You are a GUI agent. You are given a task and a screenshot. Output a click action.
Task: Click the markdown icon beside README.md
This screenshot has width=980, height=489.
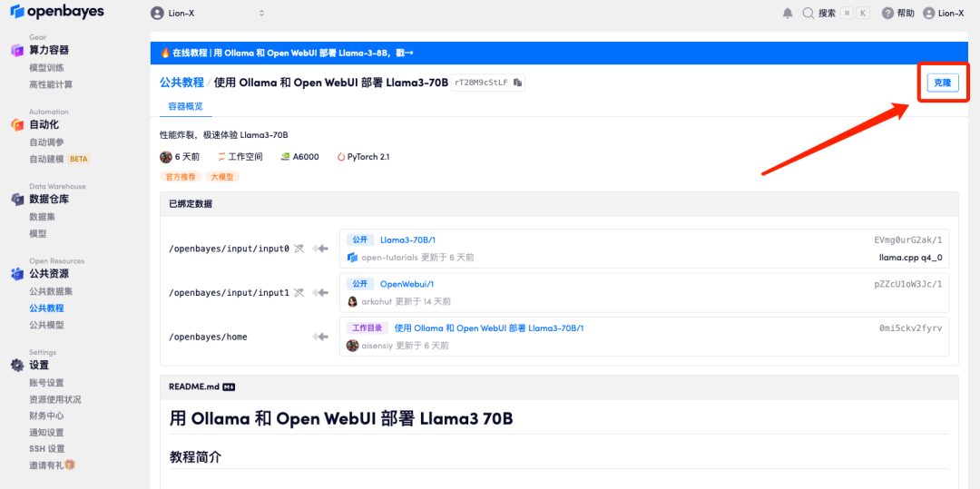(x=229, y=387)
